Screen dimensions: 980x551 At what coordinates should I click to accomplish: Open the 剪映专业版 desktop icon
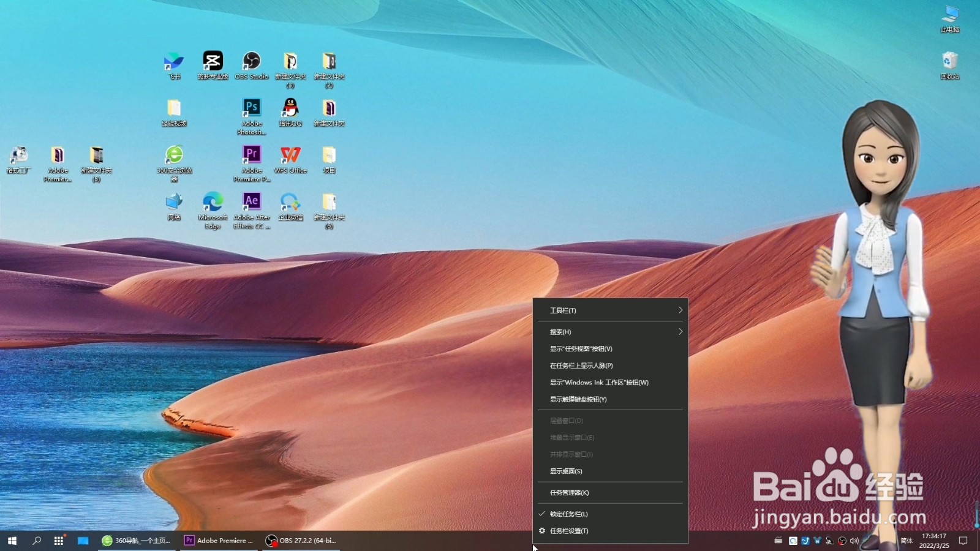point(213,66)
